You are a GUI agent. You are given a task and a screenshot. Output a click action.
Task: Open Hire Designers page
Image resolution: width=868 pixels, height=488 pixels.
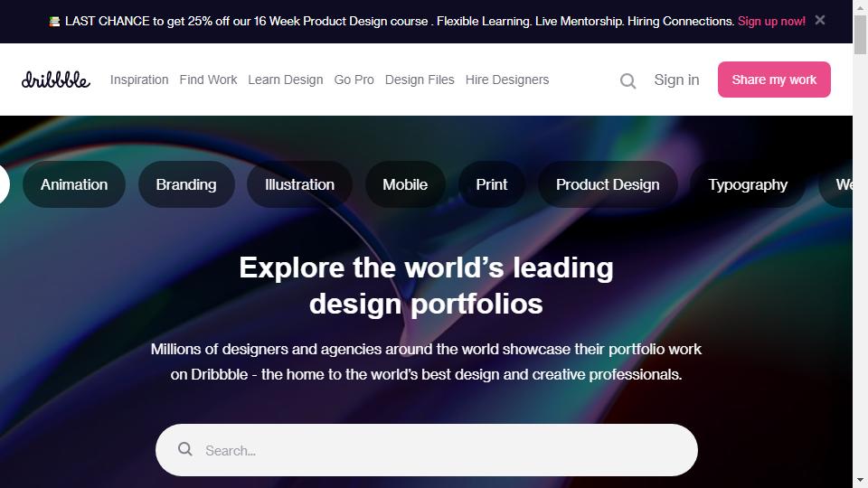(507, 80)
